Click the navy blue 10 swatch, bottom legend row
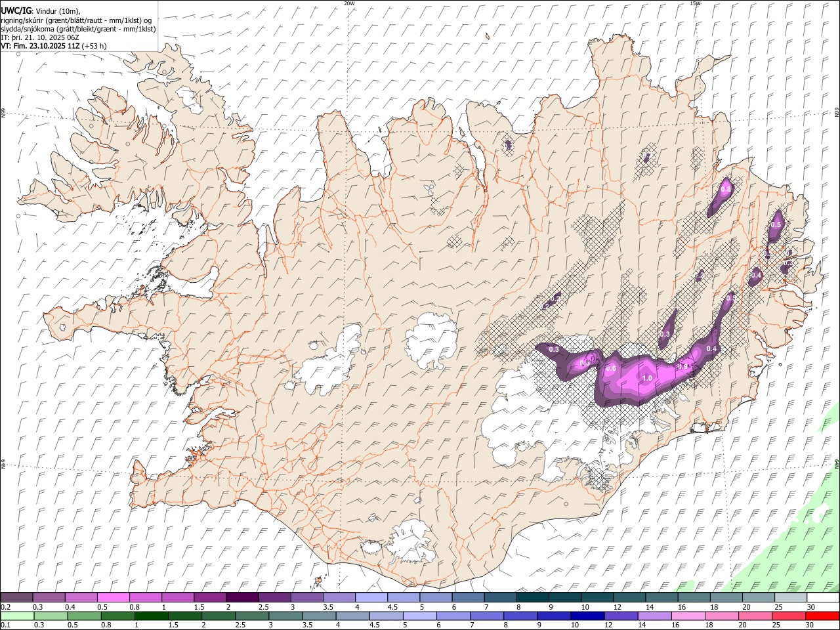Viewport: 840px width, 630px height. coord(587,616)
